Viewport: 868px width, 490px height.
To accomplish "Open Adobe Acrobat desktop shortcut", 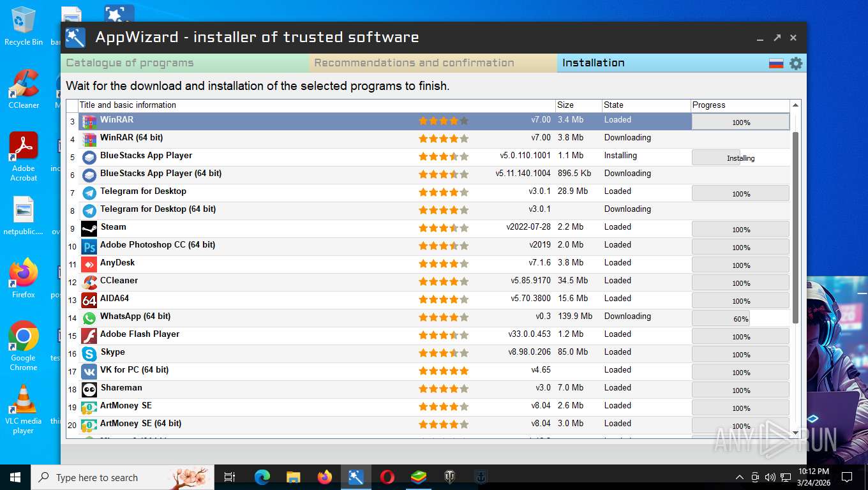I will [24, 156].
